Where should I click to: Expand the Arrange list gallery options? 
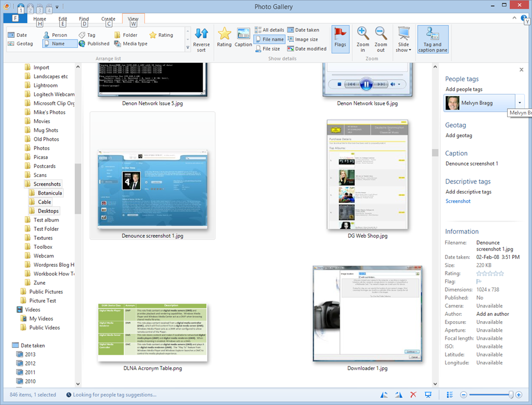[188, 48]
